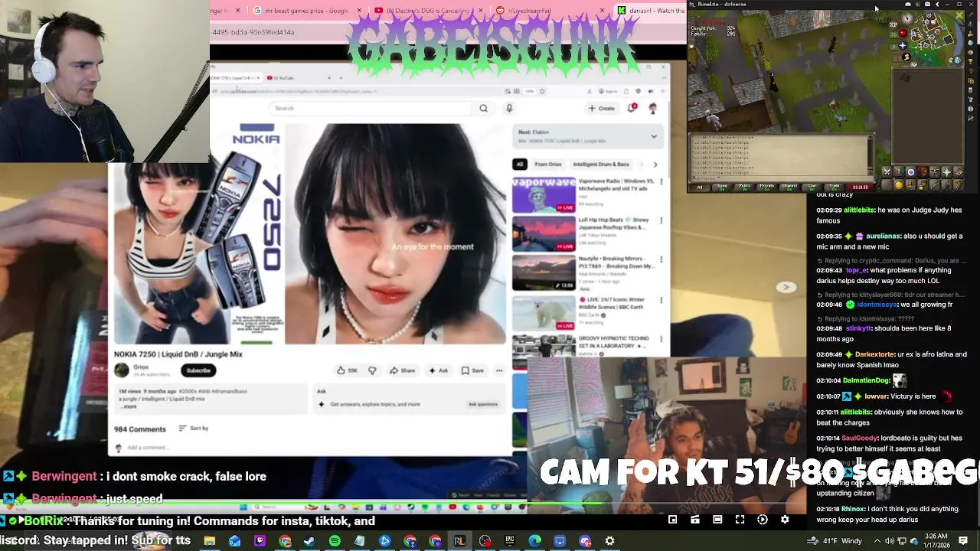Dislike the NOKIA 7250 video
This screenshot has height=551, width=980.
[x=372, y=370]
